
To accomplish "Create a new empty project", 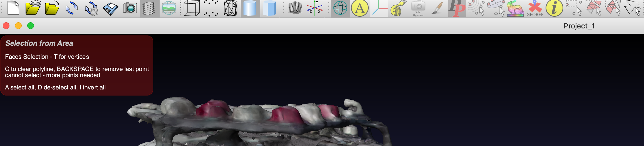I will click(x=13, y=8).
